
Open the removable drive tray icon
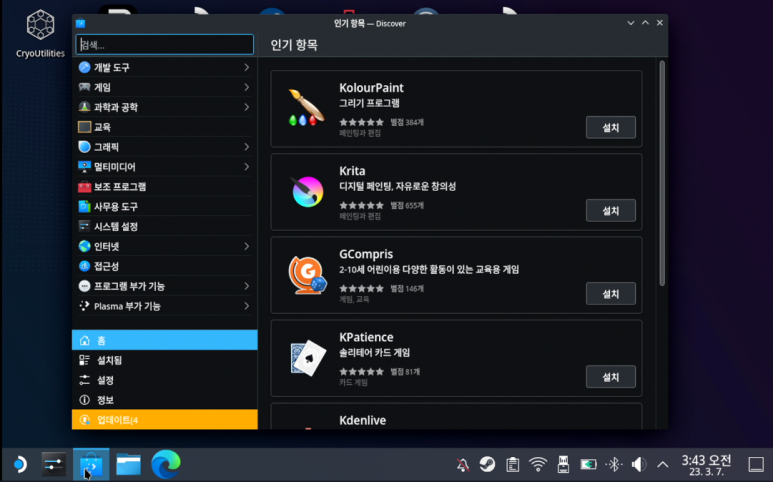[x=563, y=464]
